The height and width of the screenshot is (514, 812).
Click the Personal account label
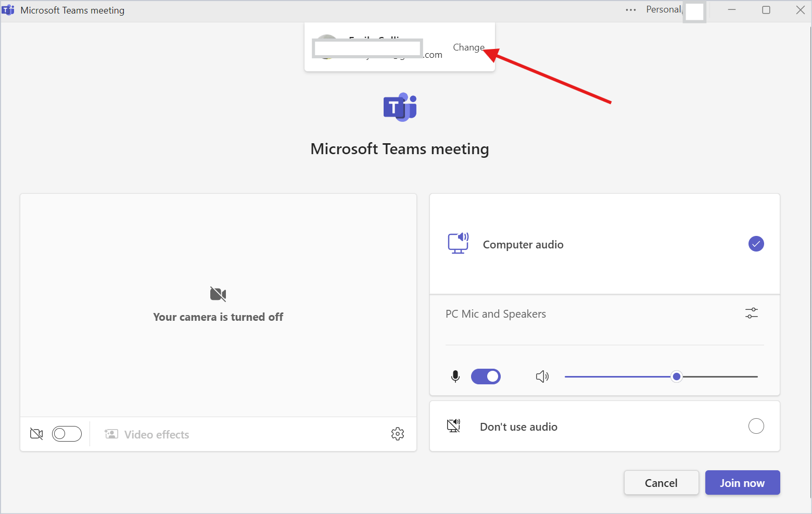coord(663,9)
